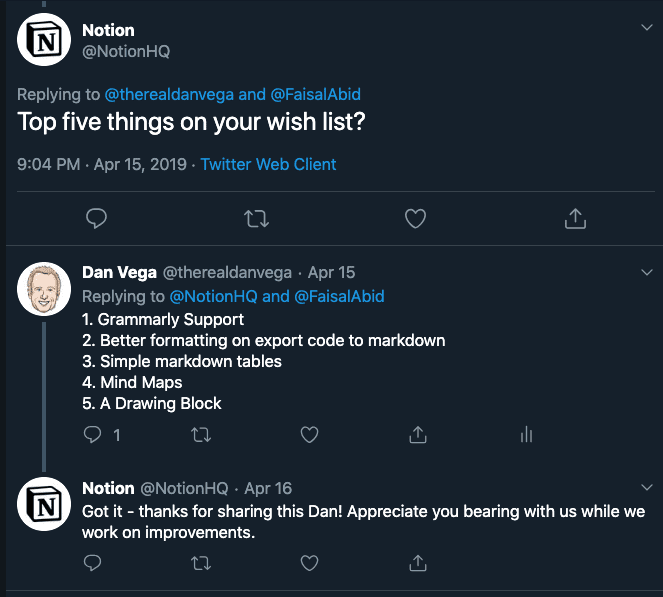Image resolution: width=663 pixels, height=597 pixels.
Task: Share the main Notion tweet
Action: 575,218
